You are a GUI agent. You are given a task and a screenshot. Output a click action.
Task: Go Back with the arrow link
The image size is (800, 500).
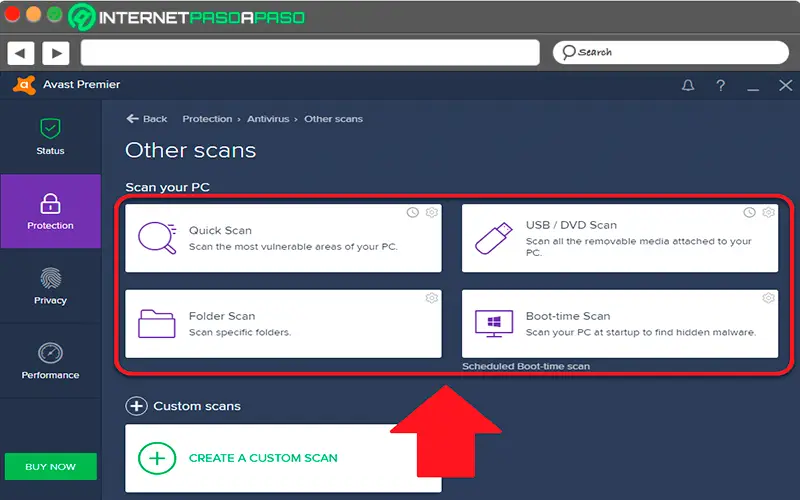(147, 119)
